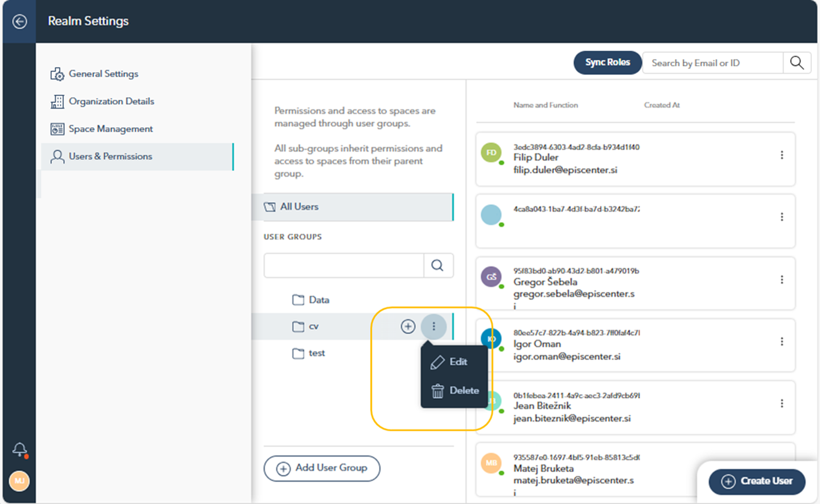Click the Add User Group button
The image size is (820, 504).
pos(322,468)
